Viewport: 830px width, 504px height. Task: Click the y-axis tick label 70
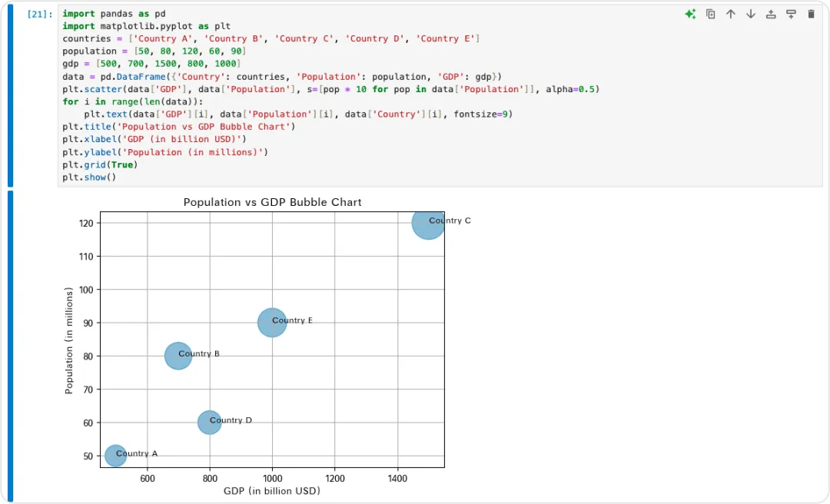click(88, 390)
